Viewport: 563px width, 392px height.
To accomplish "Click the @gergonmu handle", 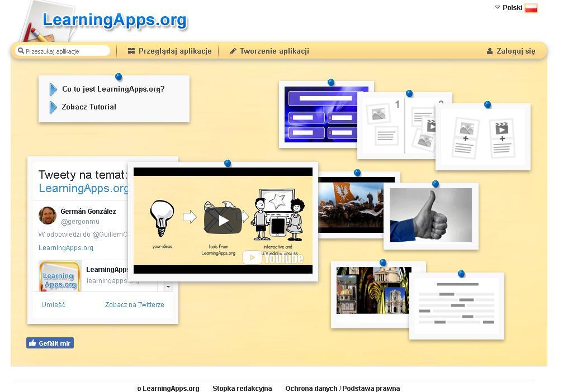I will pos(80,222).
